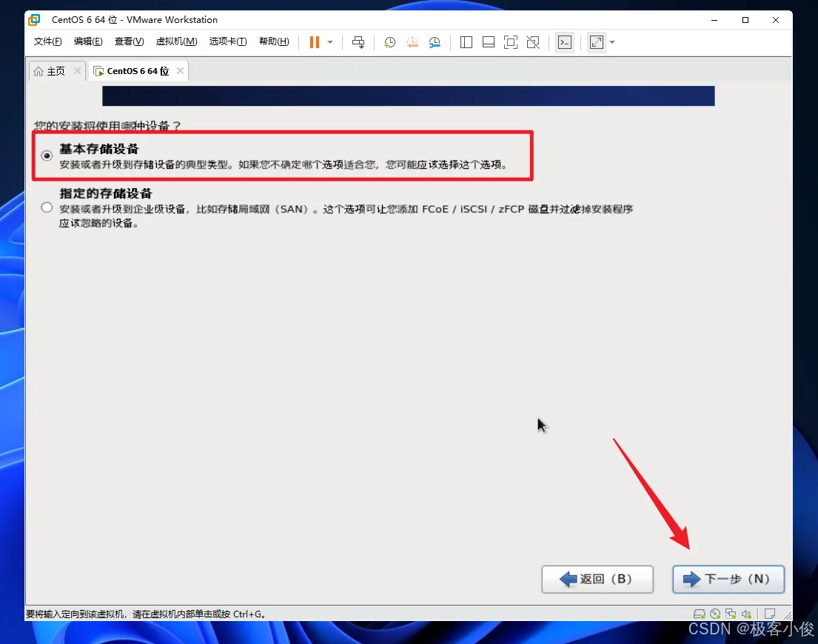This screenshot has height=644, width=818.
Task: Pause the virtual machine
Action: point(314,42)
